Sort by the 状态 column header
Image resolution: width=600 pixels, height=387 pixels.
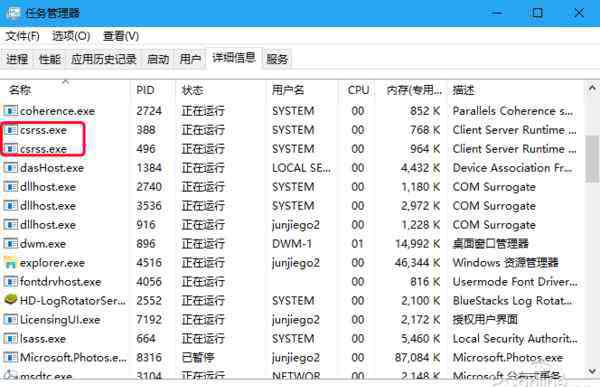pyautogui.click(x=221, y=90)
